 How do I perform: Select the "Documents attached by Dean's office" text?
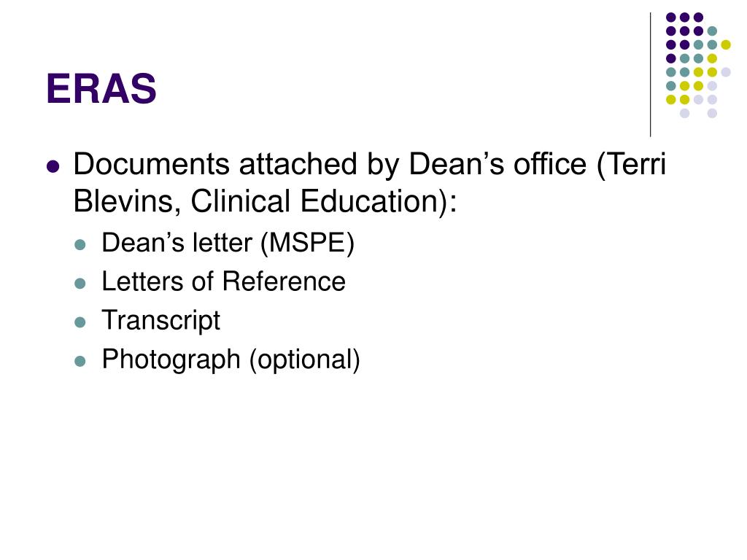[330, 165]
